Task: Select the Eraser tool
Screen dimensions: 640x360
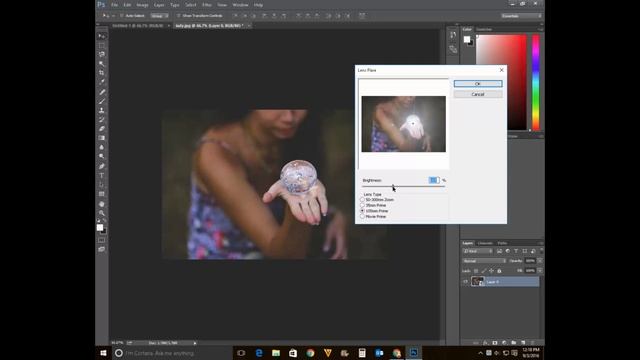Action: click(x=102, y=129)
